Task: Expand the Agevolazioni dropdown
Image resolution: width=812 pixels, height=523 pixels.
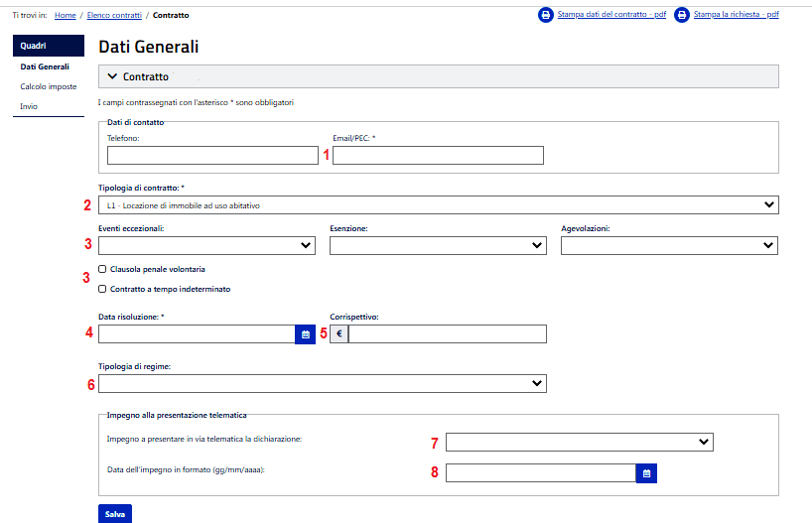Action: click(x=669, y=245)
